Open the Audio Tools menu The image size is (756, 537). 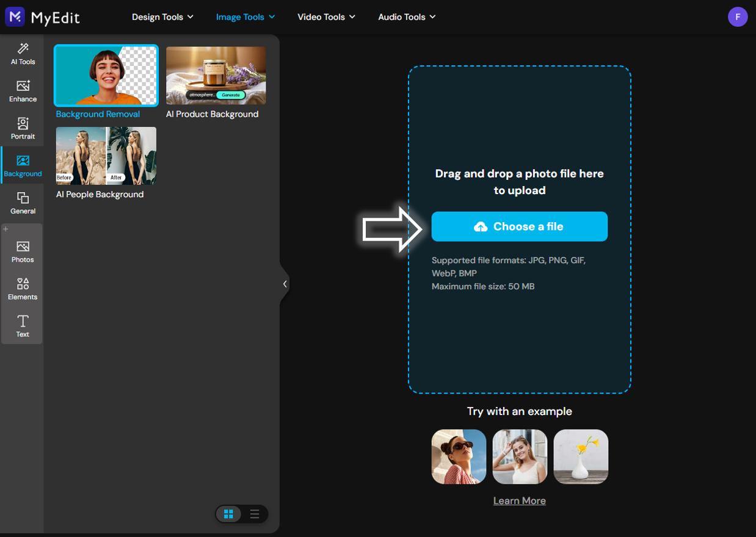tap(406, 16)
